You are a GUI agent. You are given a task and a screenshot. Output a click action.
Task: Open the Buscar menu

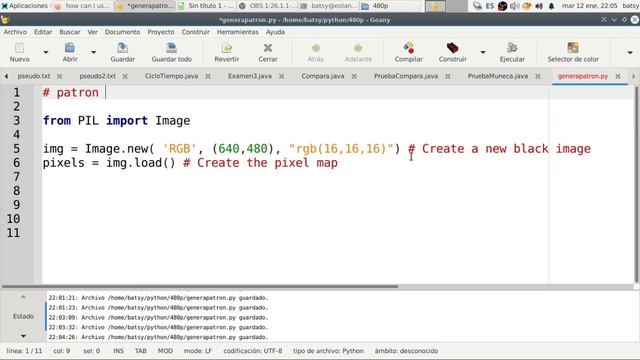70,32
